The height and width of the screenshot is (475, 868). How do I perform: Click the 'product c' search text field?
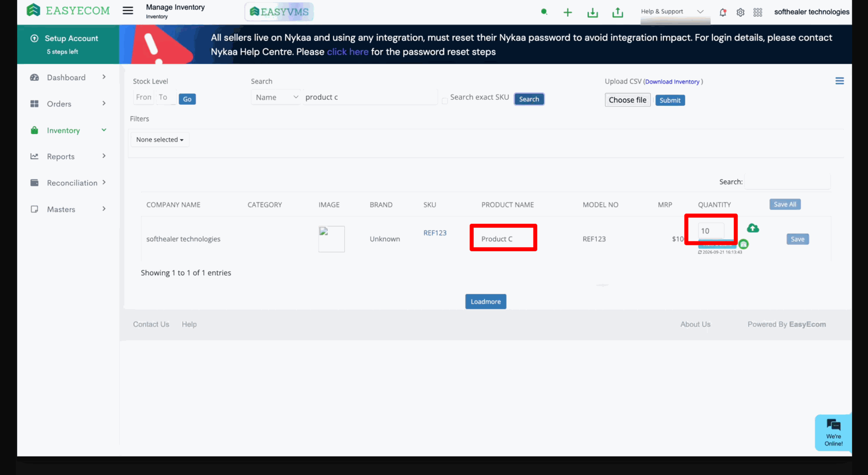tap(370, 97)
